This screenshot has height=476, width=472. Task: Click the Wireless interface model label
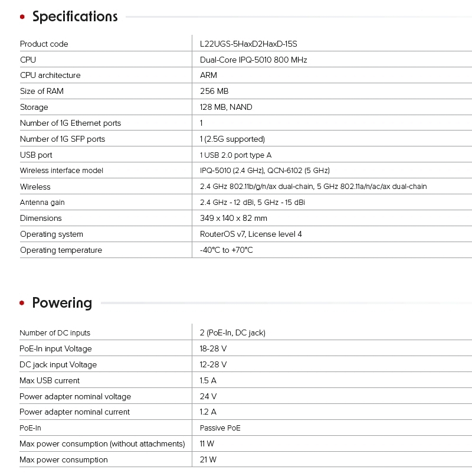point(61,171)
